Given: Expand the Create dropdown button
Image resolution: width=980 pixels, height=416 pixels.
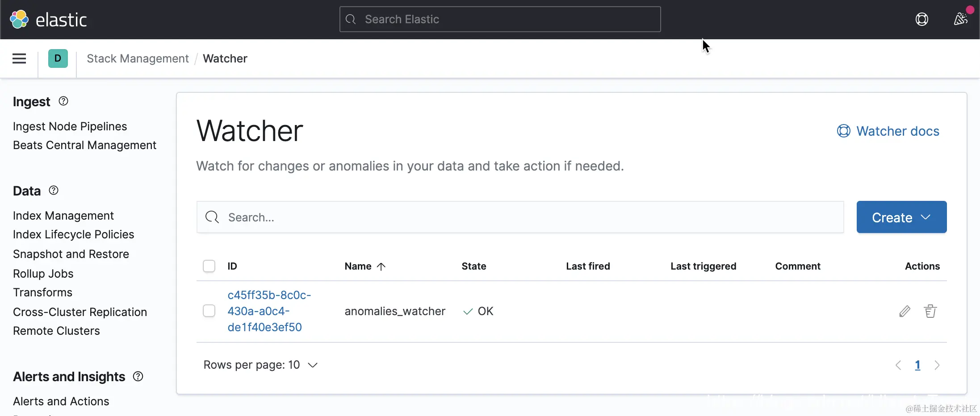Looking at the screenshot, I should [901, 217].
